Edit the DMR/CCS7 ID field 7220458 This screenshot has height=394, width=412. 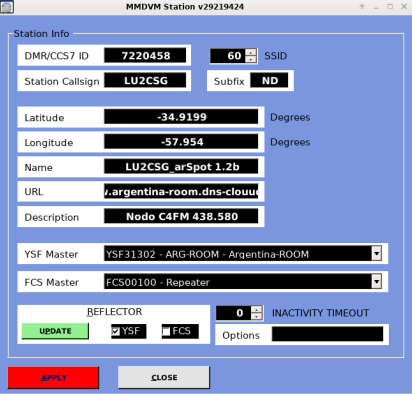pyautogui.click(x=145, y=55)
